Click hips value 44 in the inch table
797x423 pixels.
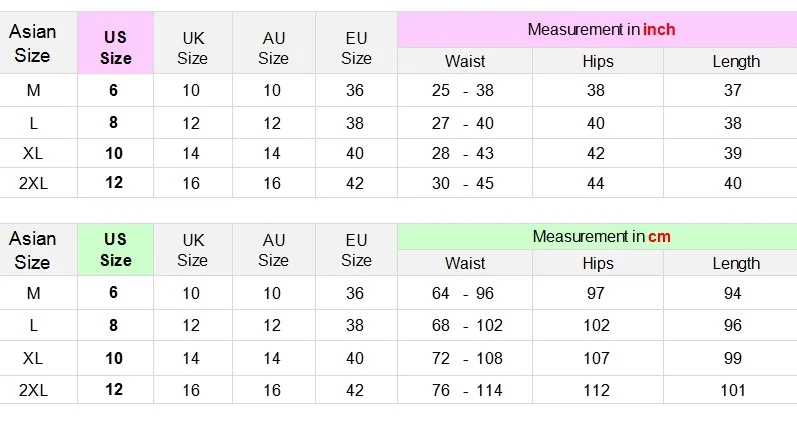pyautogui.click(x=596, y=183)
